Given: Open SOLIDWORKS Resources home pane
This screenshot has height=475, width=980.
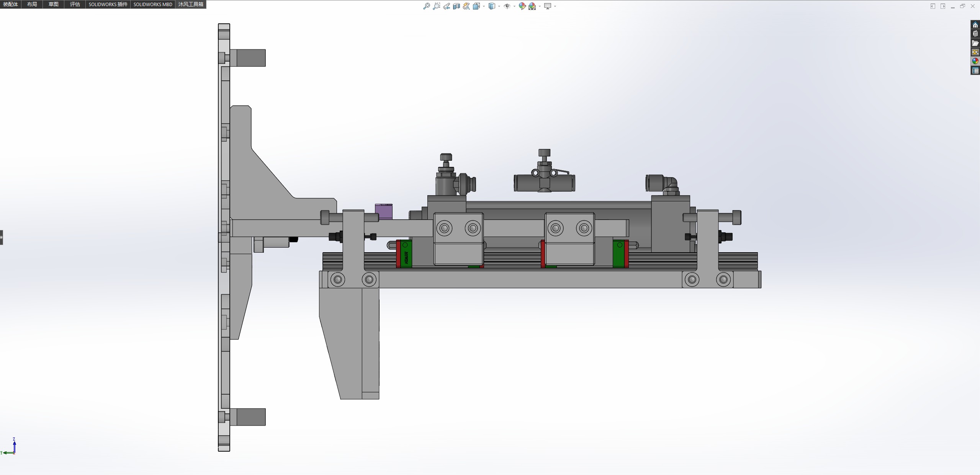Looking at the screenshot, I should pos(975,25).
